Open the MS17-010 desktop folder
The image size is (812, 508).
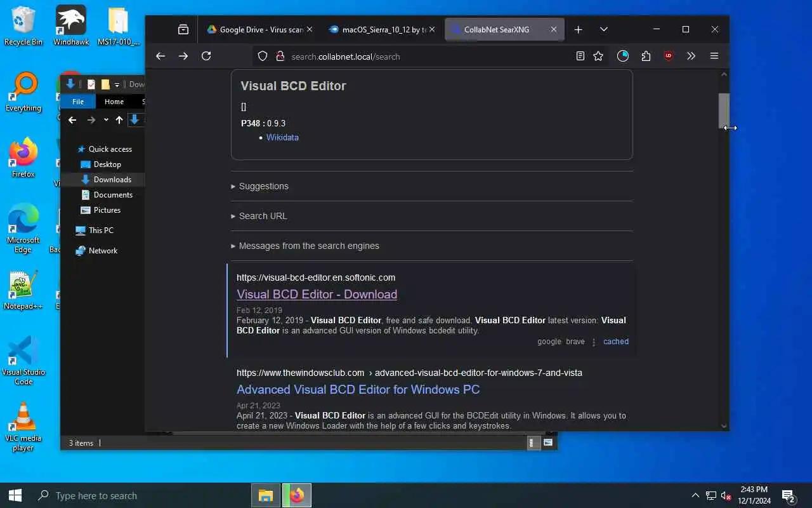[x=118, y=27]
